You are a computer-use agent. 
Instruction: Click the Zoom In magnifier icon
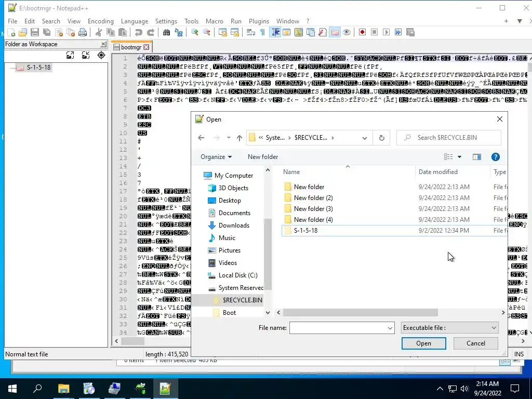coord(194,32)
